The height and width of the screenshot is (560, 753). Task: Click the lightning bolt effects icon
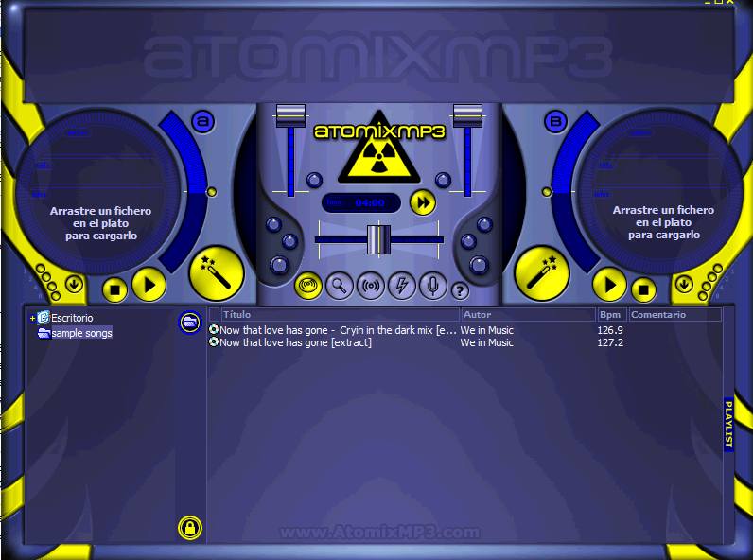pos(401,286)
